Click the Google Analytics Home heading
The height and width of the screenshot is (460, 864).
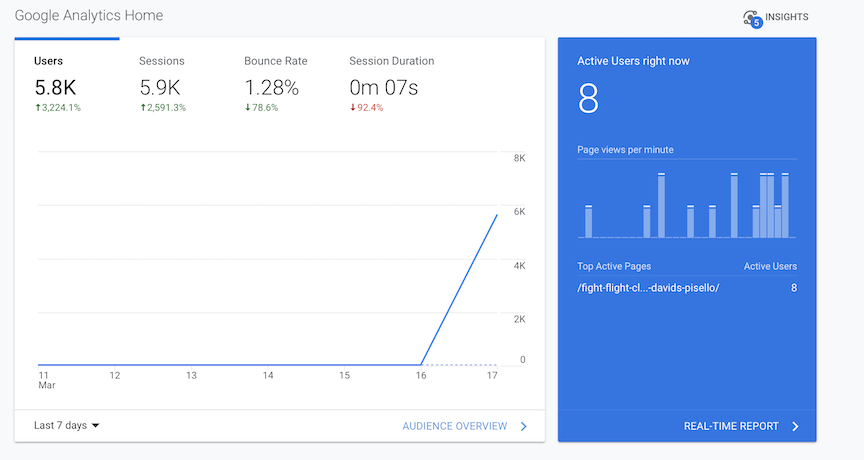coord(89,16)
